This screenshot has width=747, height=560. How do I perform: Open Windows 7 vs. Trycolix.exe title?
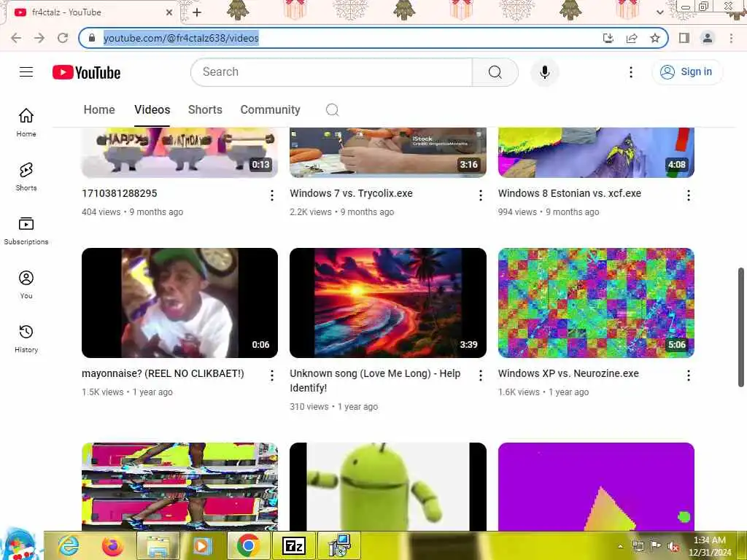click(x=351, y=193)
